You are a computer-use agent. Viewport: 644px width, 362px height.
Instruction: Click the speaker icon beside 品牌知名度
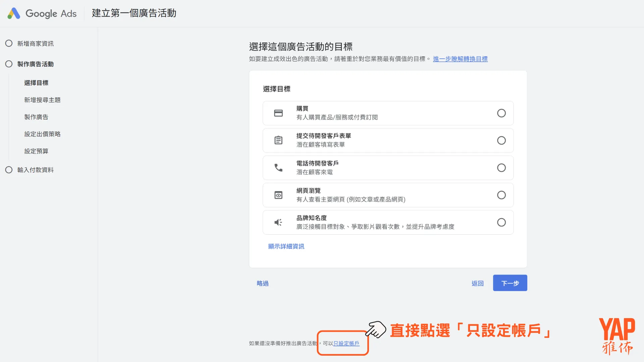pos(278,222)
